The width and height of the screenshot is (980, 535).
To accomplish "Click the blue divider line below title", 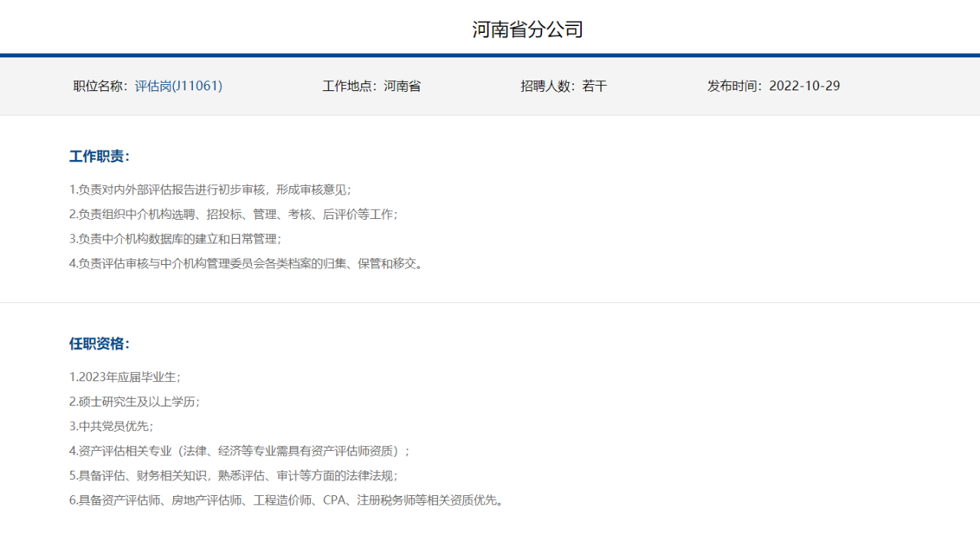I will click(490, 55).
